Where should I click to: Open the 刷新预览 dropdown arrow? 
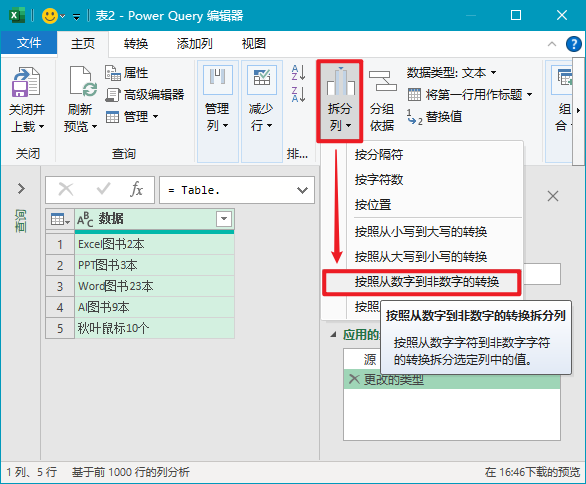point(94,127)
